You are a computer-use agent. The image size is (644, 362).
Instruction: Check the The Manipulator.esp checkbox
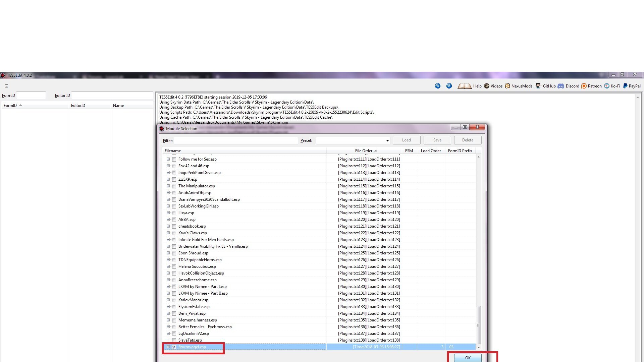174,186
